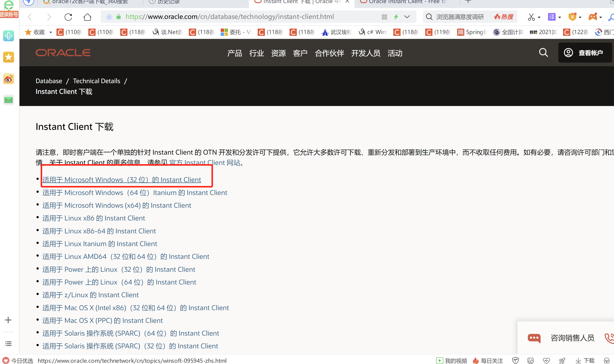614x364 pixels.
Task: Click the browser refresh icon
Action: [x=68, y=17]
